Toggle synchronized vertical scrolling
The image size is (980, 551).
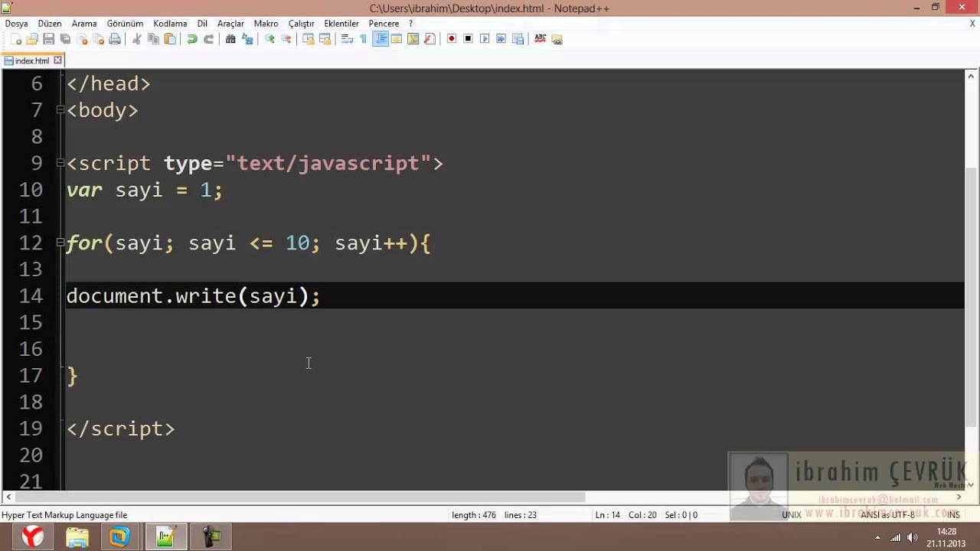309,39
